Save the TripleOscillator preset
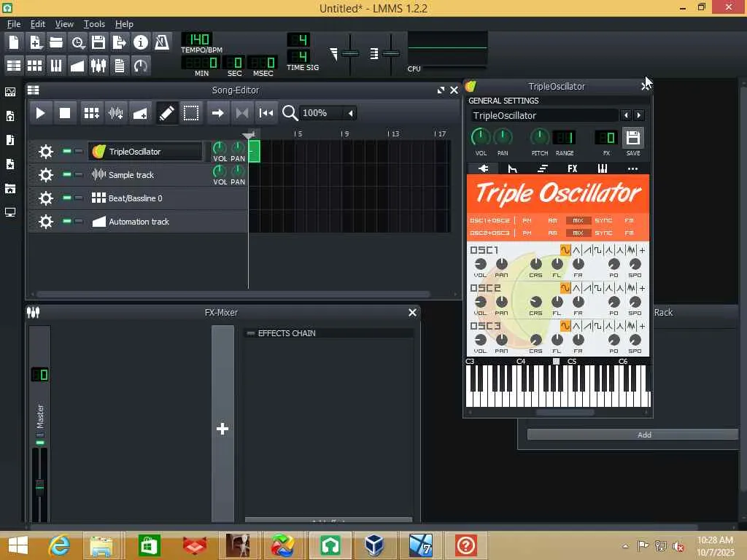Viewport: 747px width, 560px height. coord(633,138)
